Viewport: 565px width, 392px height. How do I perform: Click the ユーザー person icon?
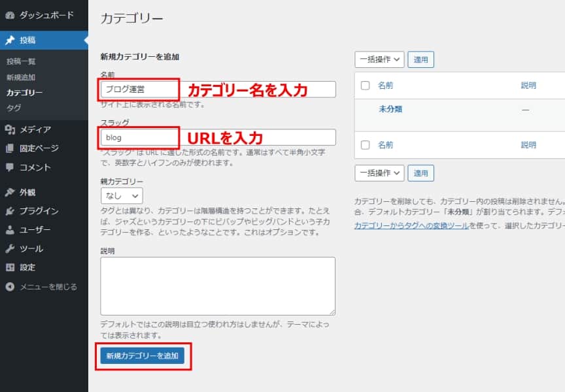pos(10,230)
